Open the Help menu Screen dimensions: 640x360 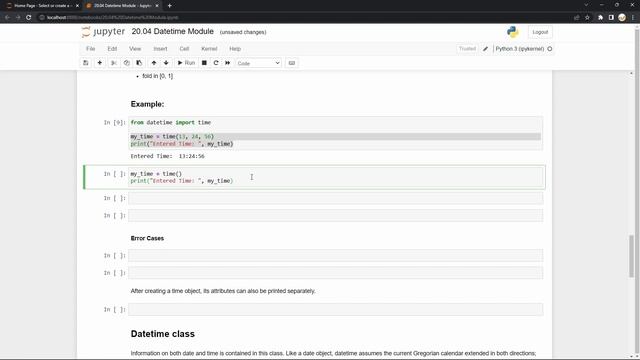click(235, 49)
